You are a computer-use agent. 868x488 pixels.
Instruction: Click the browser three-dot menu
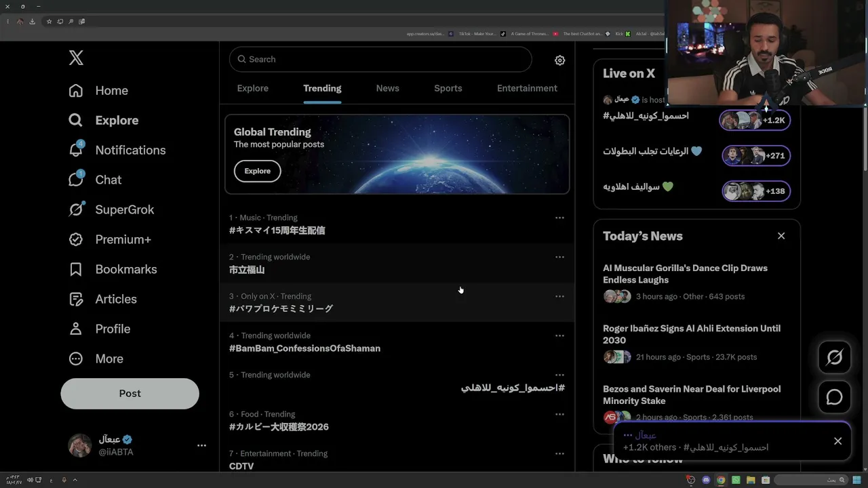click(7, 21)
